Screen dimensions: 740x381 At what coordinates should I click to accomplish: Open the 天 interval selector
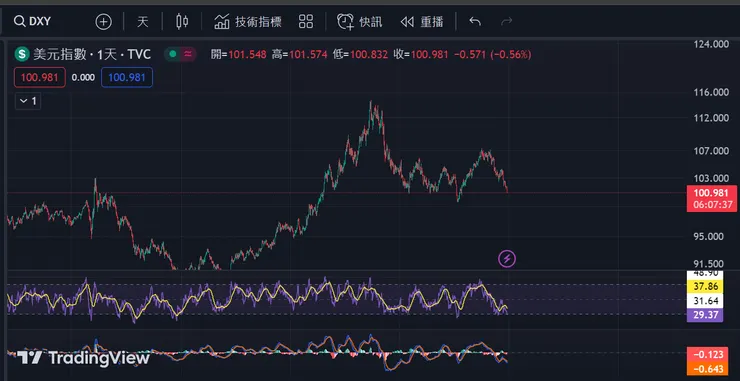(143, 21)
